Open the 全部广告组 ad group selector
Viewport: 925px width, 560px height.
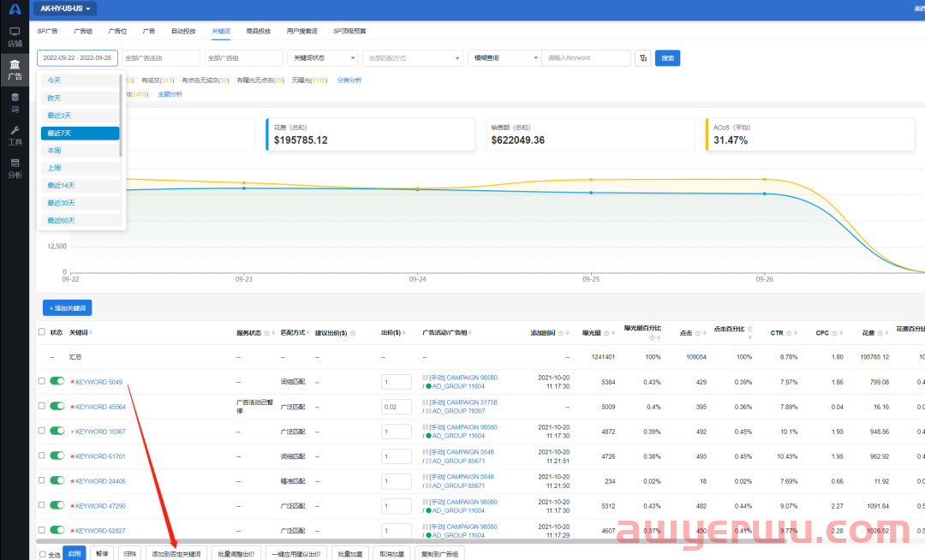click(243, 57)
